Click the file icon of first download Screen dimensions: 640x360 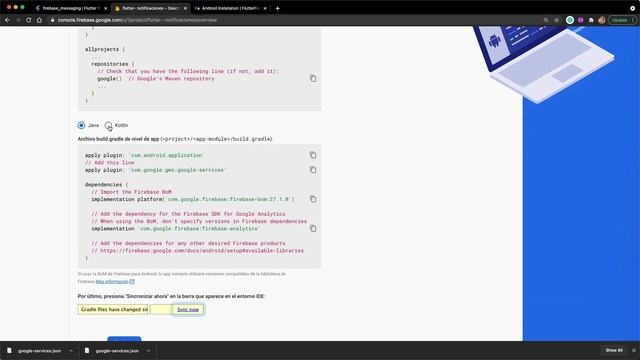[x=9, y=350]
